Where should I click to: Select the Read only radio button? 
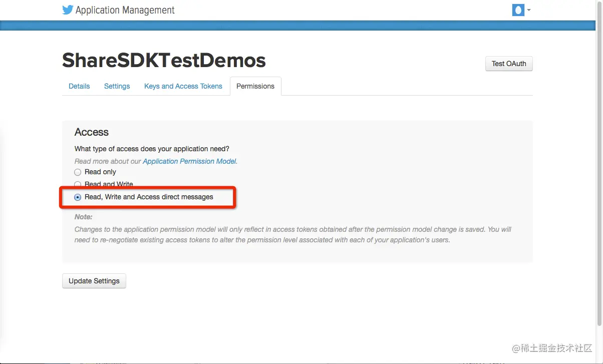point(78,172)
